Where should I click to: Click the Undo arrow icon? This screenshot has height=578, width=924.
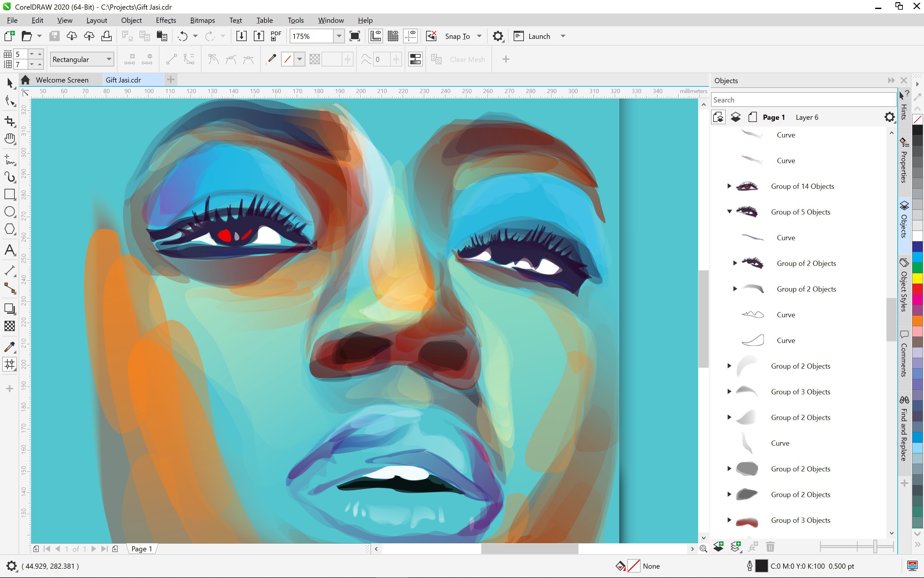(x=183, y=36)
